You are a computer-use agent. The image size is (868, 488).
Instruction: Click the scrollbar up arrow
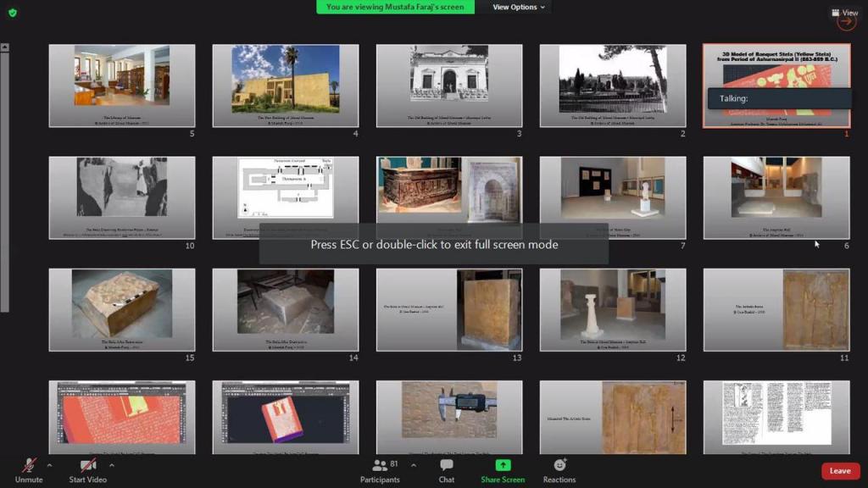(4, 47)
